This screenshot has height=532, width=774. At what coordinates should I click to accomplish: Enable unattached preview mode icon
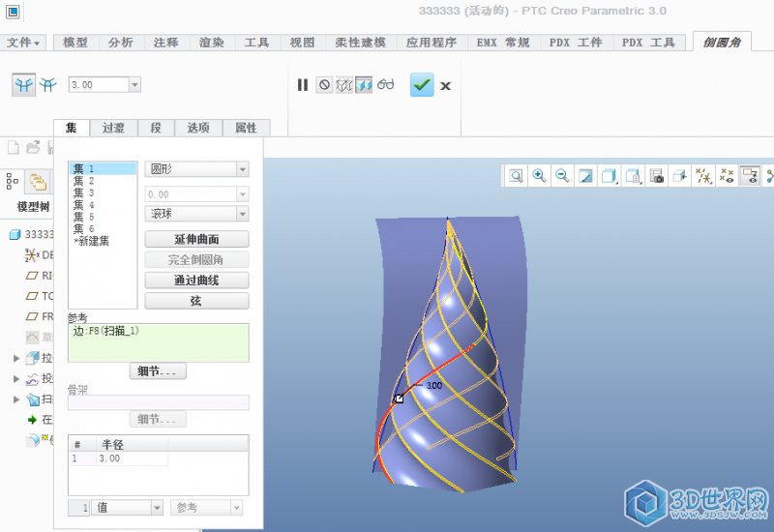tap(344, 85)
